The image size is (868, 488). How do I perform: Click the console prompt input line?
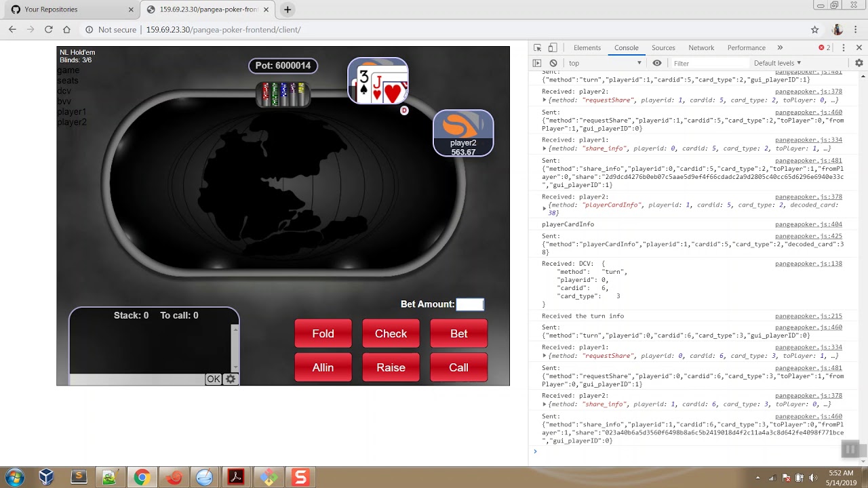coord(692,451)
